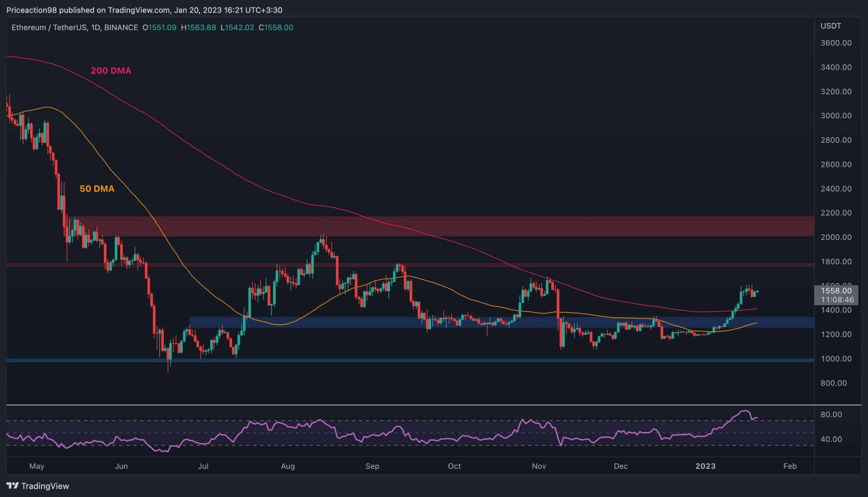Click the USDT currency label

coord(830,26)
